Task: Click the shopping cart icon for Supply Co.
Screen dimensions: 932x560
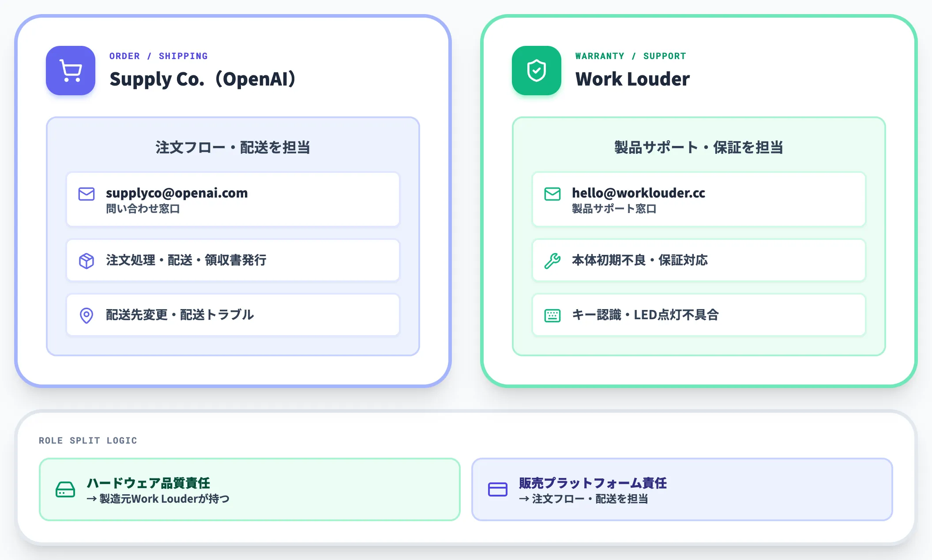Action: pyautogui.click(x=71, y=71)
